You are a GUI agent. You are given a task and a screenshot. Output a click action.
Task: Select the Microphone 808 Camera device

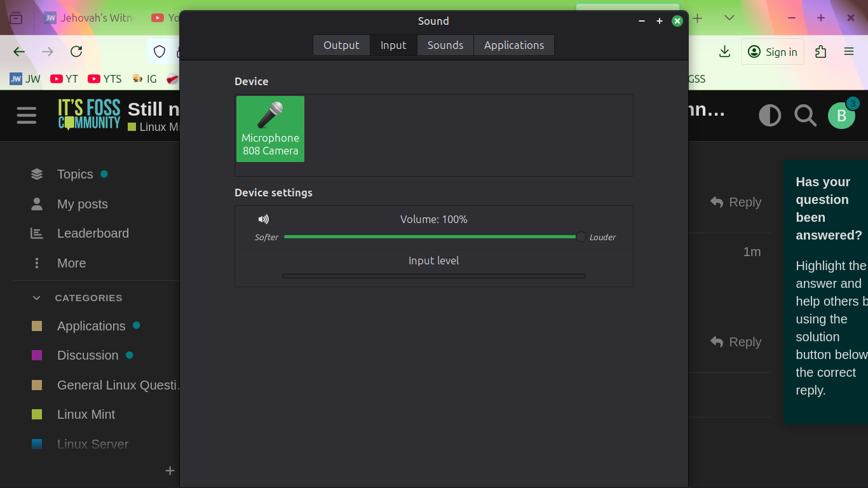click(270, 129)
